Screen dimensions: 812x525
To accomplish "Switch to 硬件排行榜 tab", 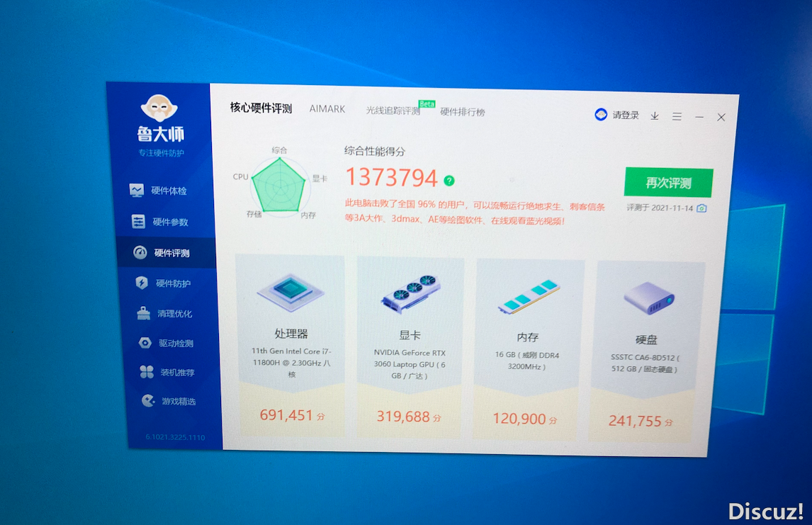I will 463,111.
